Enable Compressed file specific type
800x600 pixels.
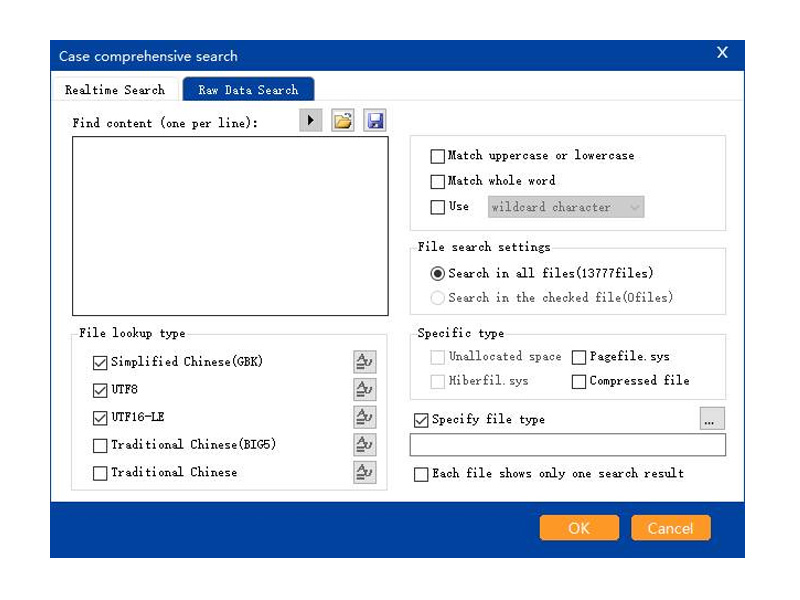point(579,381)
